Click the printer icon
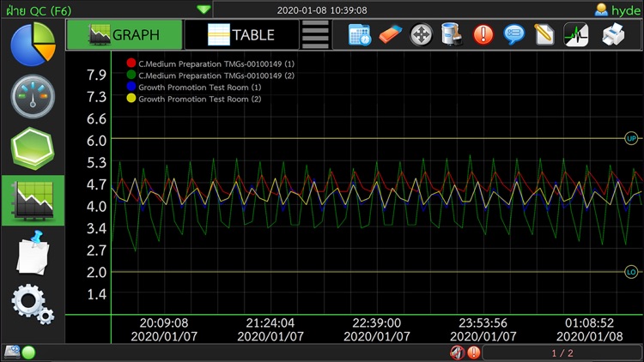The width and height of the screenshot is (644, 362). 613,34
